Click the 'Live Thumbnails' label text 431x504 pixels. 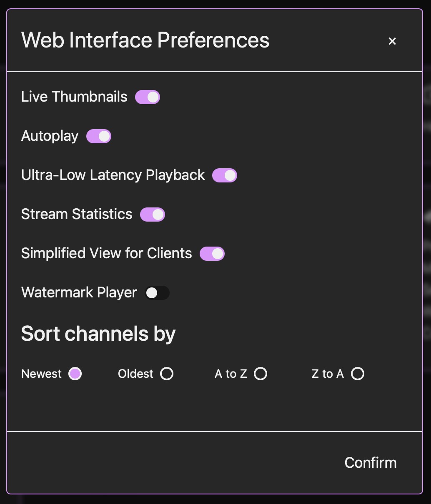coord(74,97)
